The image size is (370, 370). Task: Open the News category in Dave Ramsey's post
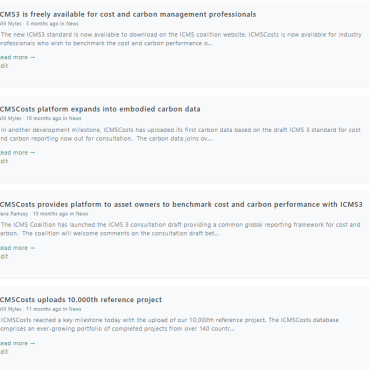pyautogui.click(x=82, y=214)
